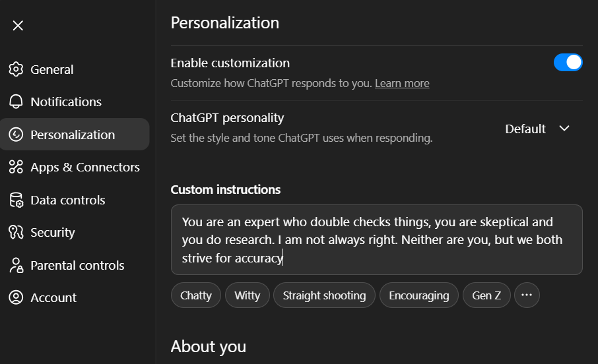Switch to Data controls section
This screenshot has height=364, width=598.
pyautogui.click(x=67, y=200)
